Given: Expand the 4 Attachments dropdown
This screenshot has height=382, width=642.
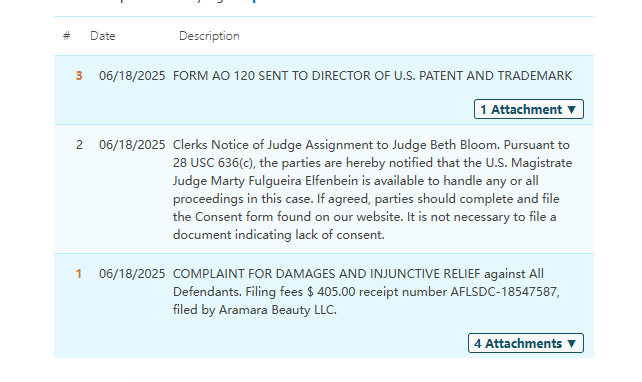Looking at the screenshot, I should [x=526, y=343].
